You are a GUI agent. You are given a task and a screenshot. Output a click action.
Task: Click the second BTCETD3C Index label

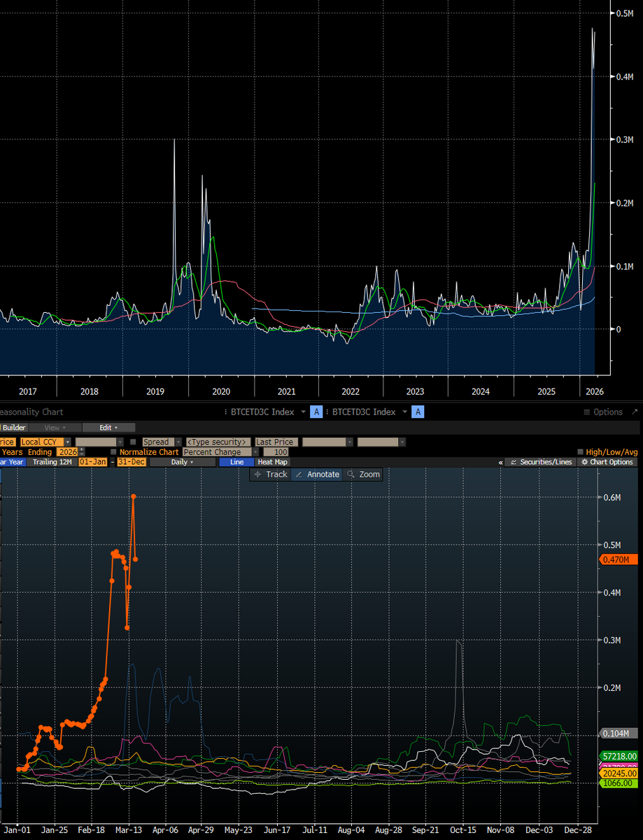(364, 412)
